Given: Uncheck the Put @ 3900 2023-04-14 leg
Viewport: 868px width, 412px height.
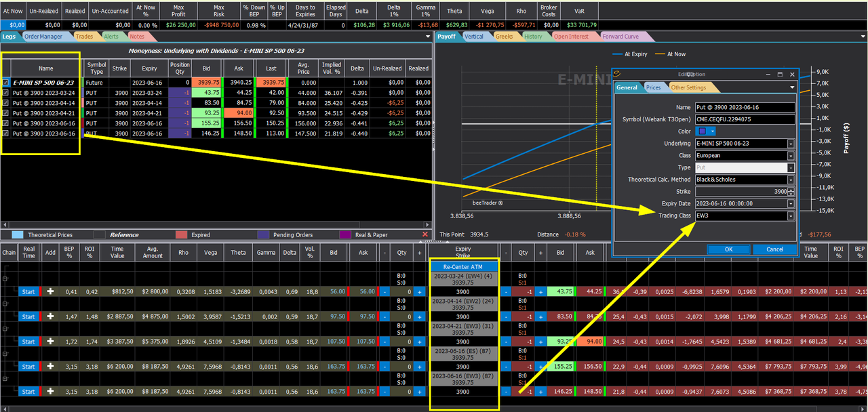Looking at the screenshot, I should click(x=5, y=103).
